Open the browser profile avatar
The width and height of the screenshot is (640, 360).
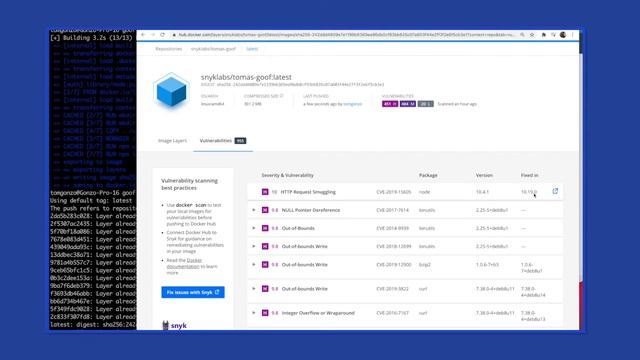(x=563, y=35)
